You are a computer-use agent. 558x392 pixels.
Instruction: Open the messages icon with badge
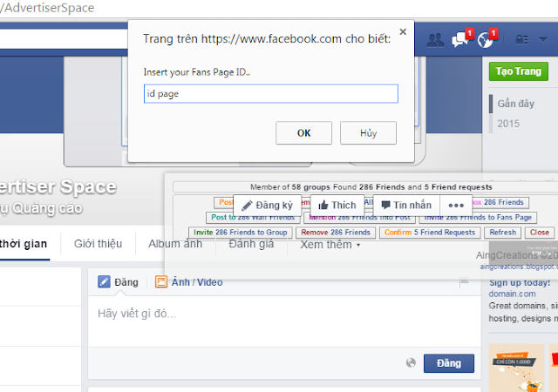pyautogui.click(x=461, y=39)
